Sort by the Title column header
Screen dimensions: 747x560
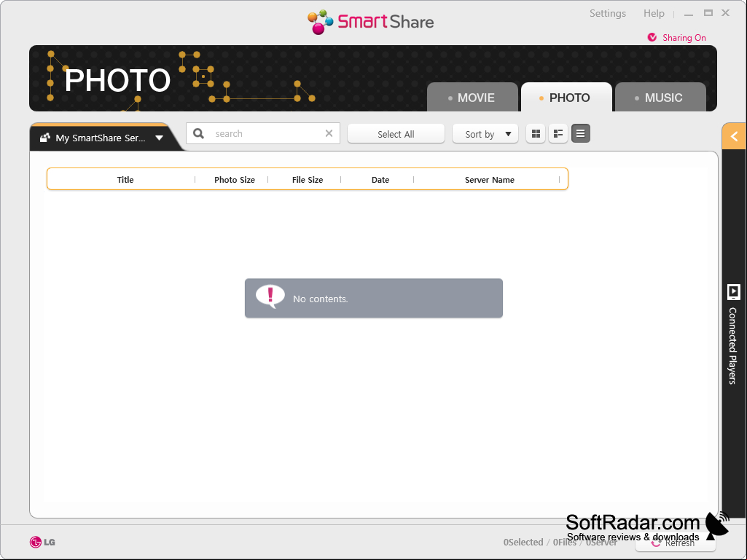coord(125,180)
